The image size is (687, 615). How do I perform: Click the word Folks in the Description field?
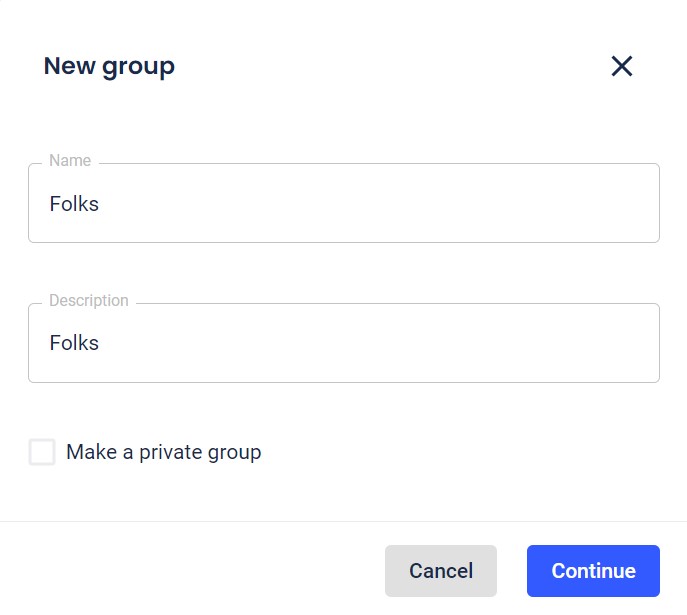tap(74, 343)
